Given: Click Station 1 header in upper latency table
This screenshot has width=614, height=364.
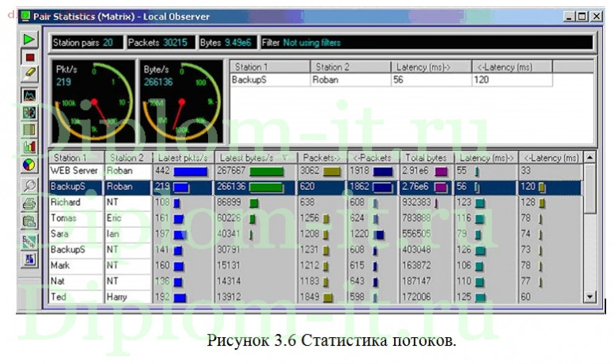Looking at the screenshot, I should (x=270, y=67).
